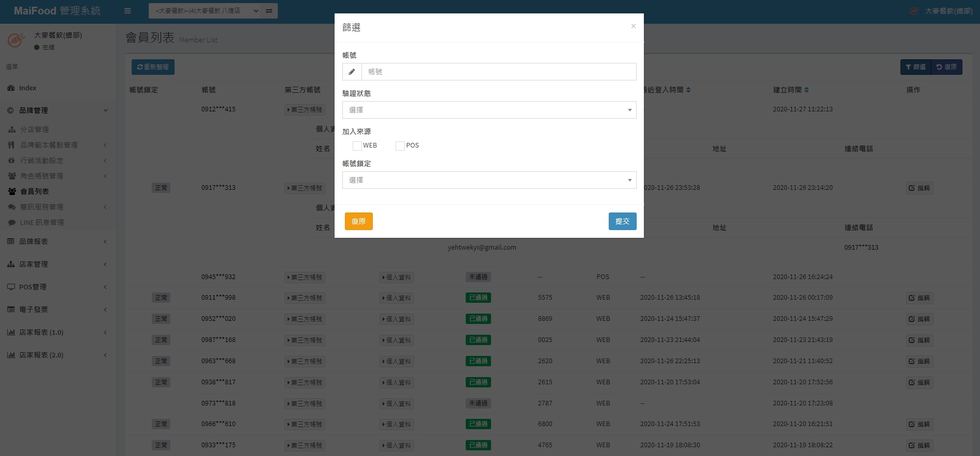
Task: Click the blue 提交 button
Action: click(622, 221)
